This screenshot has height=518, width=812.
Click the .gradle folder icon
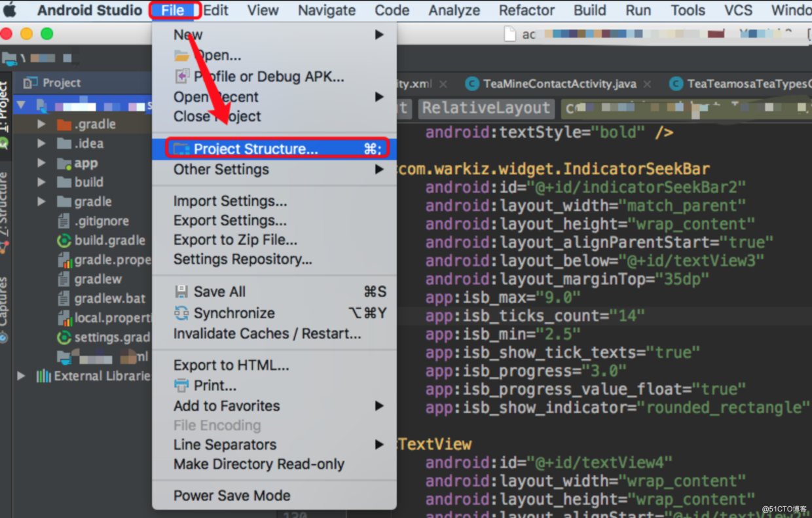[64, 124]
